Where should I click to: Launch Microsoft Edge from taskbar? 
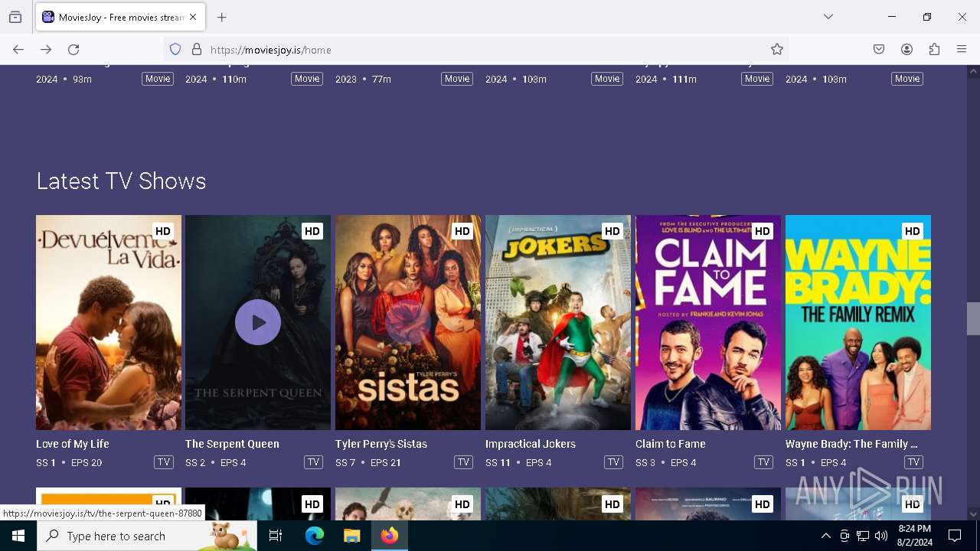point(315,536)
